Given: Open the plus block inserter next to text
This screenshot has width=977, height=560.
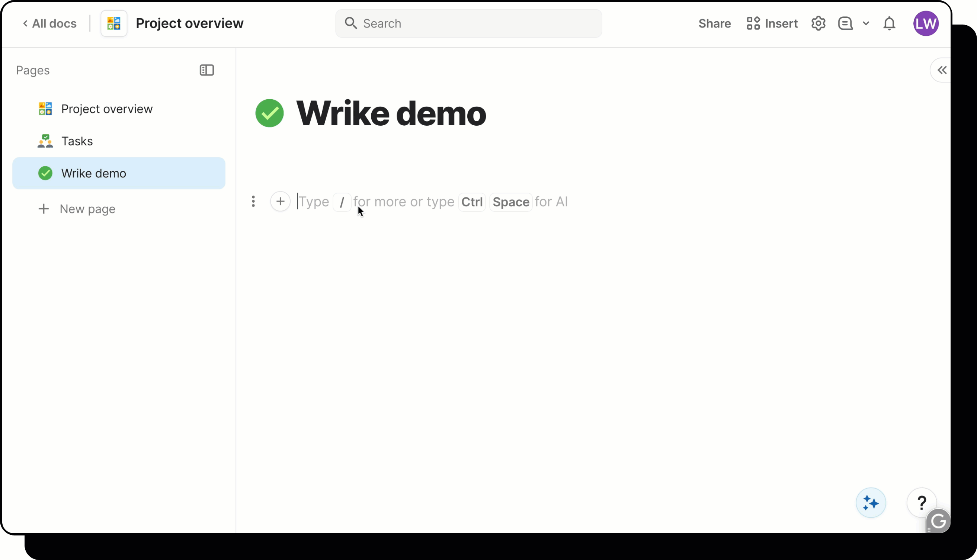Looking at the screenshot, I should 281,201.
